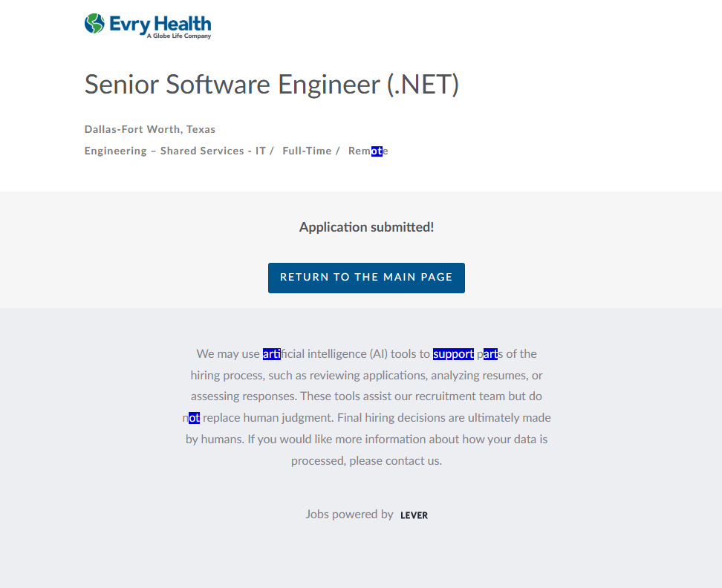Click the Evry Health globe logo icon

[x=94, y=24]
